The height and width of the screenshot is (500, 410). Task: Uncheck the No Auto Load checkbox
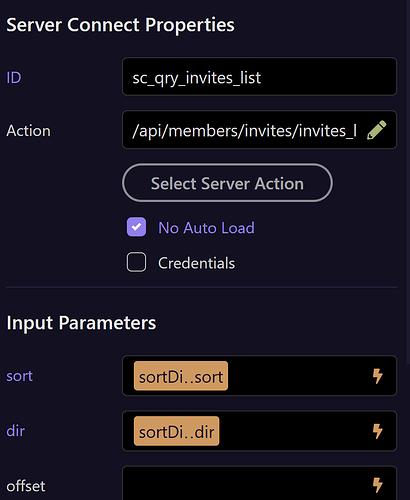tap(136, 227)
